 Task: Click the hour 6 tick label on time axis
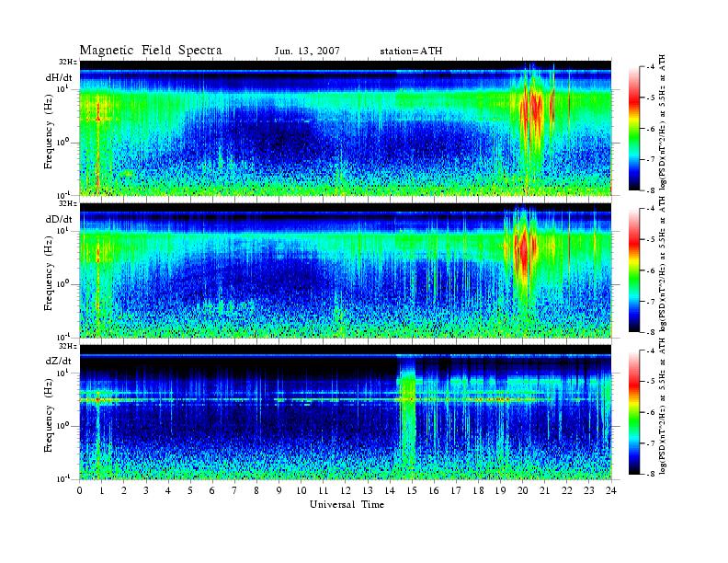coord(212,490)
